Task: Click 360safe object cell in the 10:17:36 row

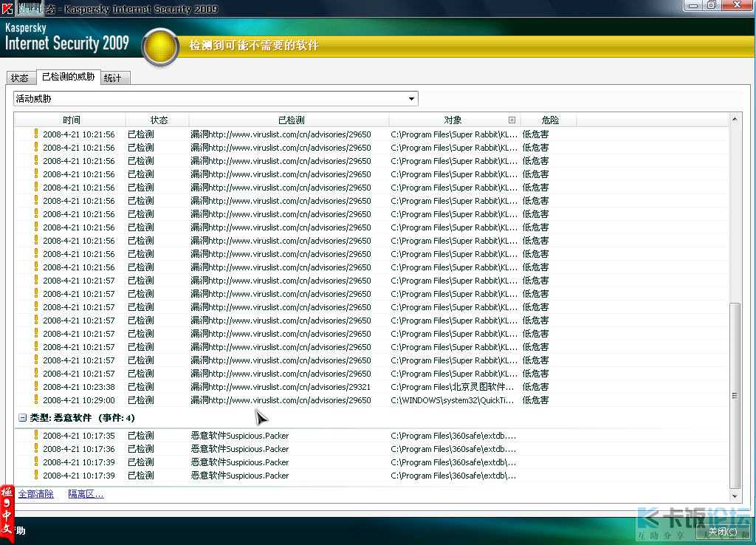Action: [453, 449]
